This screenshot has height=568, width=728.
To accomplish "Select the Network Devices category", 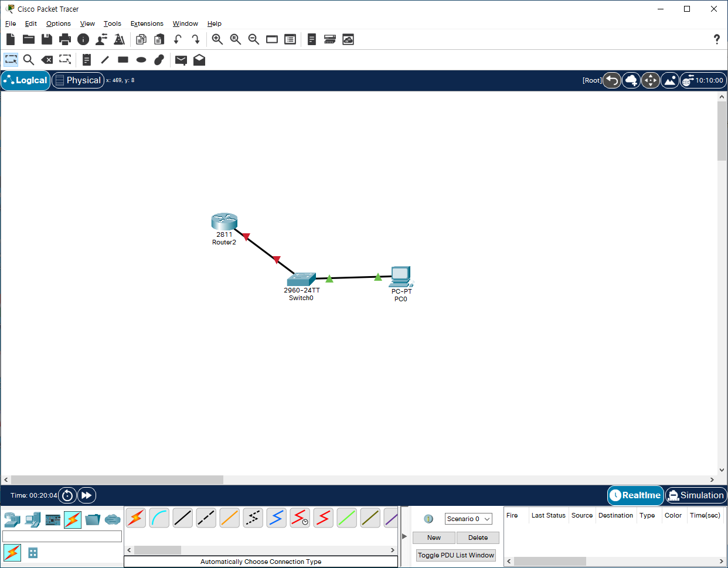I will point(12,519).
